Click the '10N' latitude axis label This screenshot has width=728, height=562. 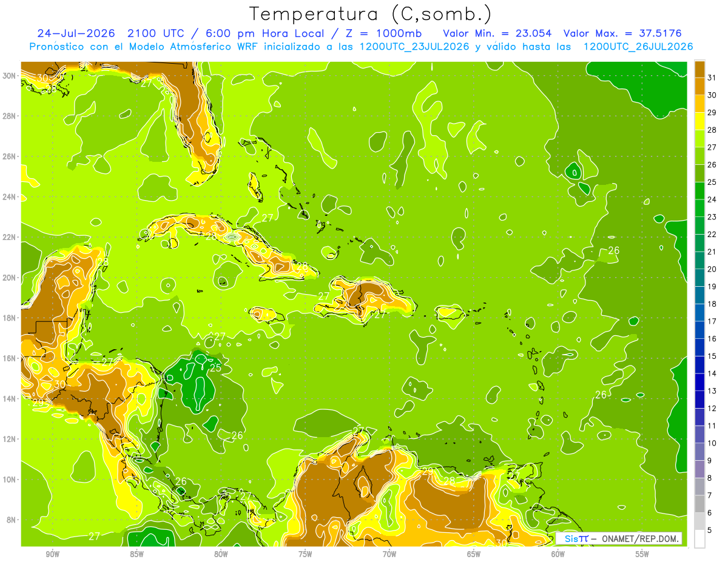click(10, 479)
